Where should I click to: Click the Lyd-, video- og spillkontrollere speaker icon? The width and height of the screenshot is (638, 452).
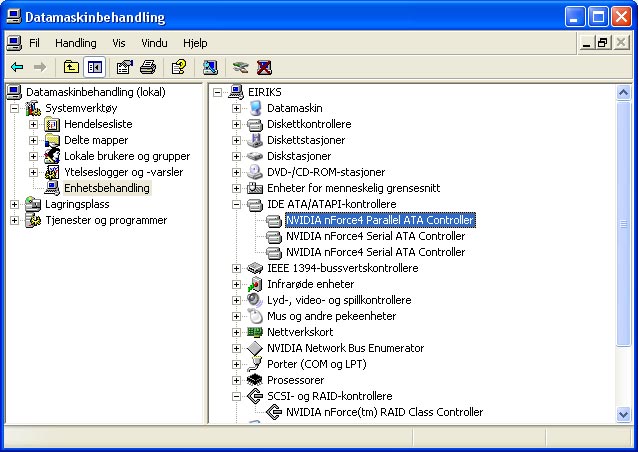(255, 300)
